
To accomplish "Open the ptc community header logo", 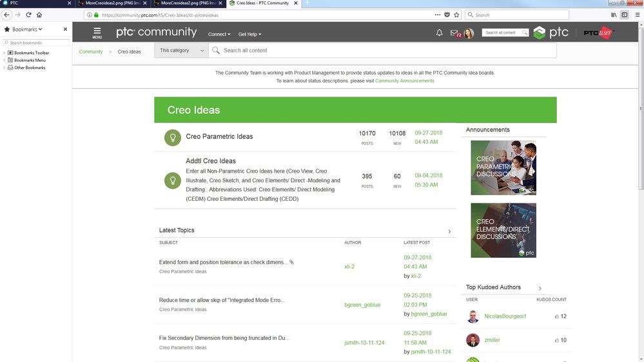I will click(156, 32).
